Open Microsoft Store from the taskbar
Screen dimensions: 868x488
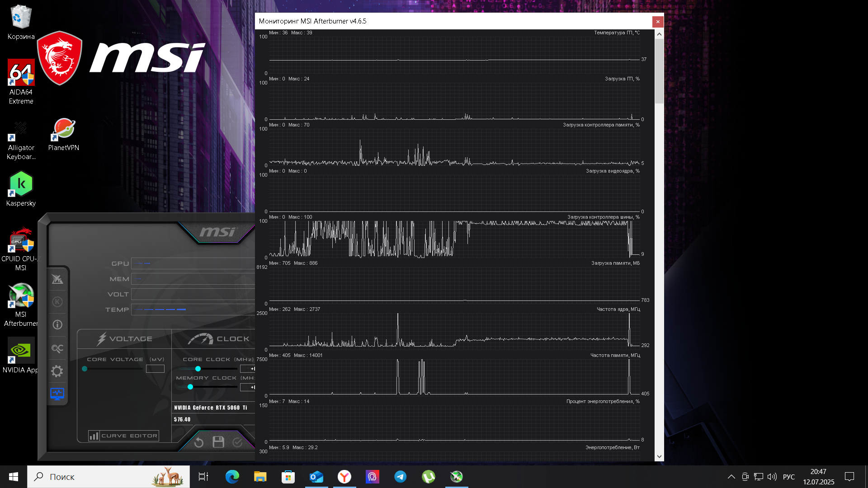pyautogui.click(x=288, y=477)
